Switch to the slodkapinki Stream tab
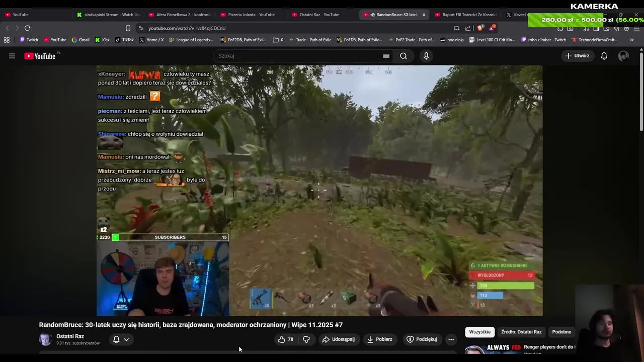Viewport: 644px width, 362px height. click(108, 15)
